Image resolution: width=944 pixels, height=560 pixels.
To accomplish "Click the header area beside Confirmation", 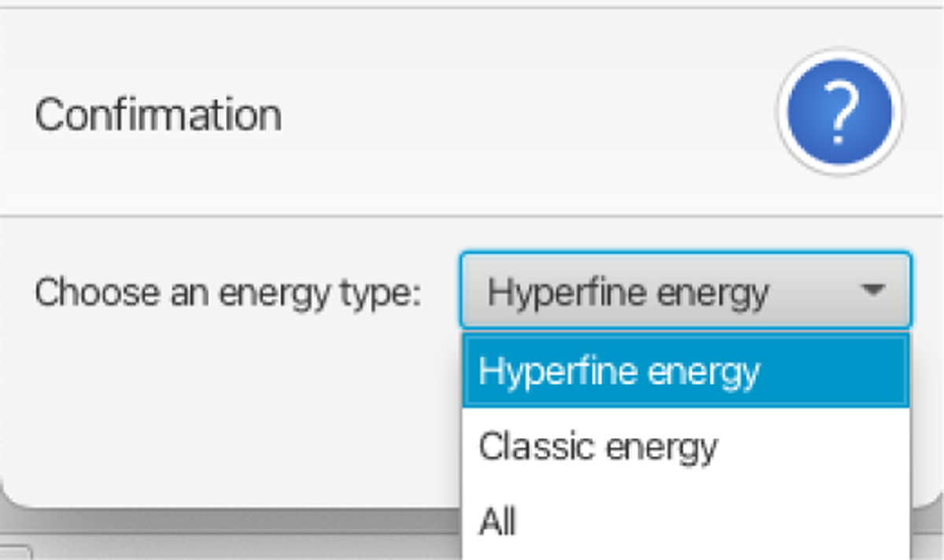I will (x=511, y=115).
